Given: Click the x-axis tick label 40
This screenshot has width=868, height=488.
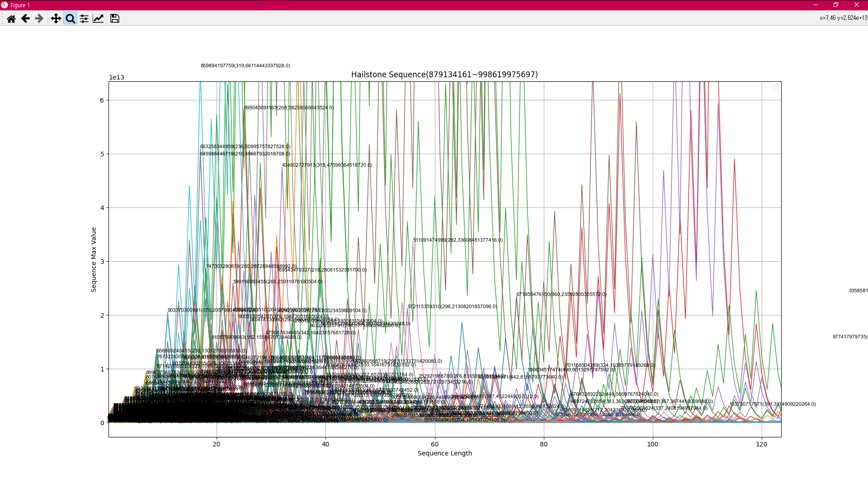Looking at the screenshot, I should coord(325,444).
